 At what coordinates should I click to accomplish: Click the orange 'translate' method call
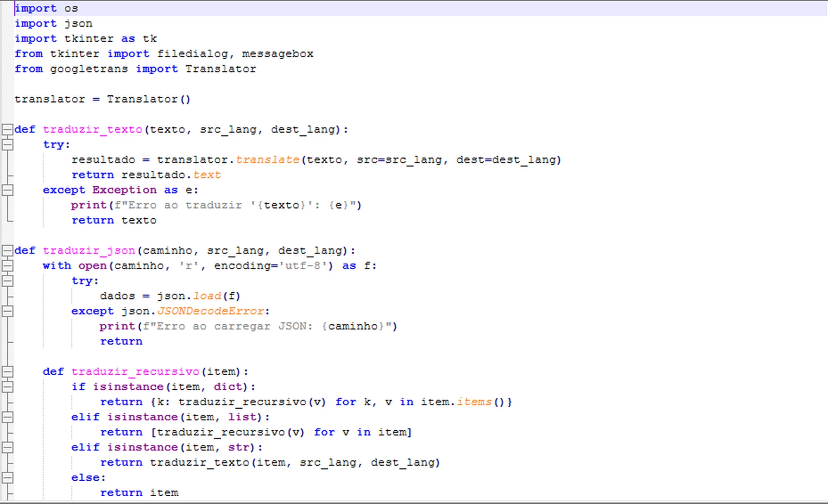pyautogui.click(x=267, y=160)
